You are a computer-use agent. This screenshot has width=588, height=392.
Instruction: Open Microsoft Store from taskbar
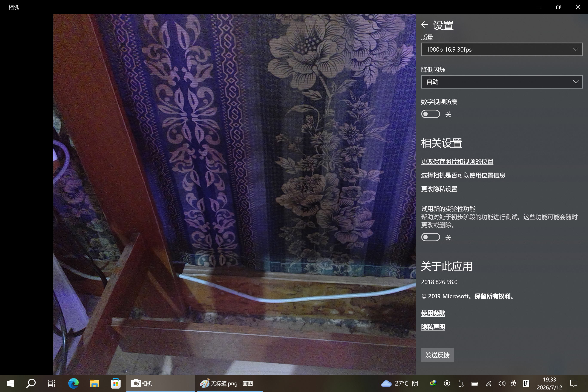[115, 383]
